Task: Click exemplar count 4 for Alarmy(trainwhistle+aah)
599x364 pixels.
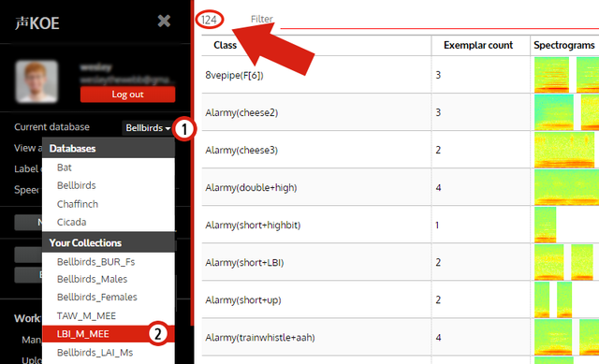Action: 438,337
